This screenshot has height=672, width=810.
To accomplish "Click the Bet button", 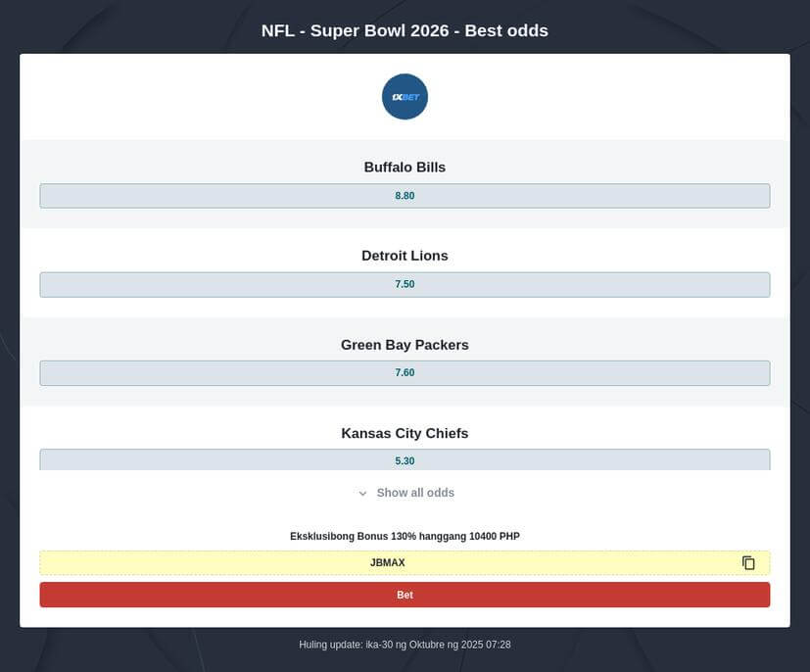I will tap(405, 595).
